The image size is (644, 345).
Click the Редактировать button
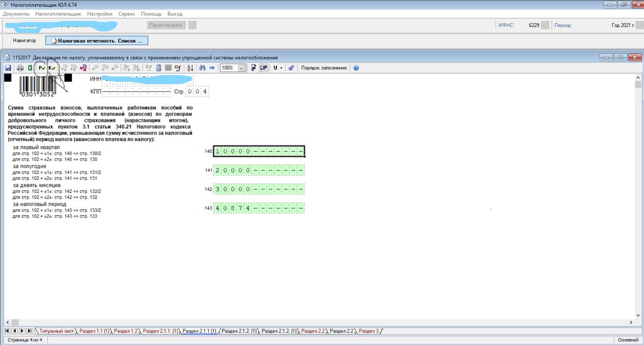point(166,25)
